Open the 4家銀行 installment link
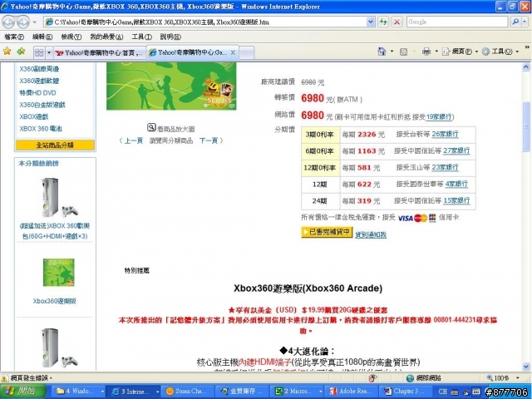This screenshot has height=399, width=532. click(456, 184)
